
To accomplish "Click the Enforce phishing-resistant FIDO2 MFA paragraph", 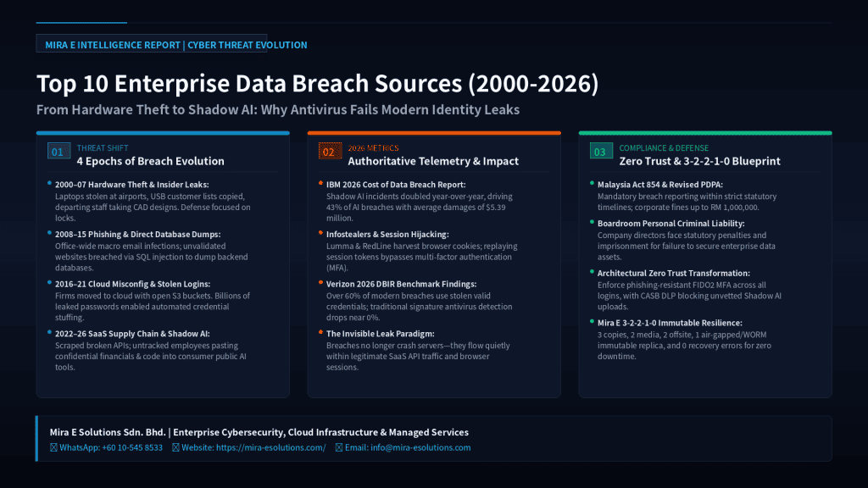I will coord(689,296).
